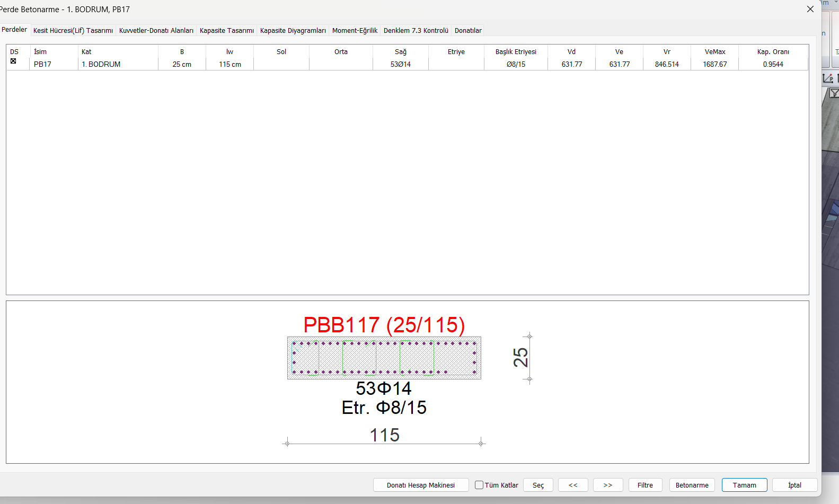Click the Ve column header
Viewport: 839px width, 504px height.
(x=619, y=51)
